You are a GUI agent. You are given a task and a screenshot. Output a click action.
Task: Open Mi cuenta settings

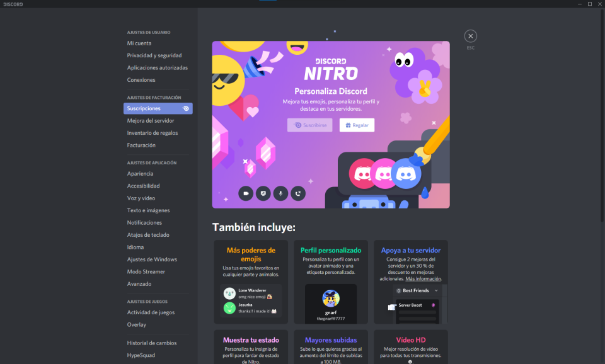(139, 43)
